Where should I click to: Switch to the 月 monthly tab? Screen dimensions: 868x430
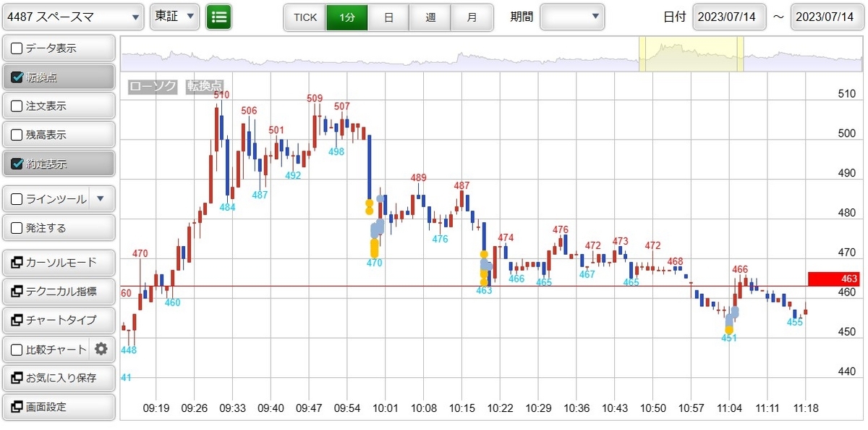[472, 17]
